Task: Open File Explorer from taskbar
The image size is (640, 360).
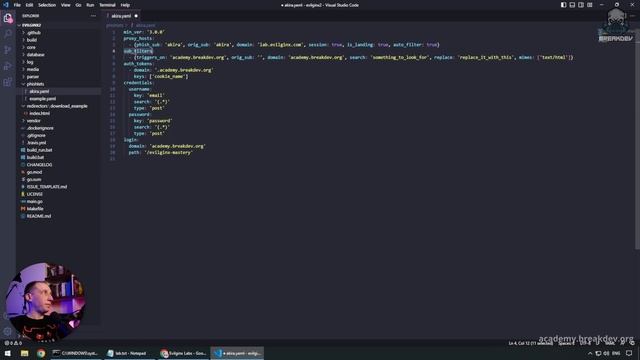Action: pyautogui.click(x=24, y=353)
